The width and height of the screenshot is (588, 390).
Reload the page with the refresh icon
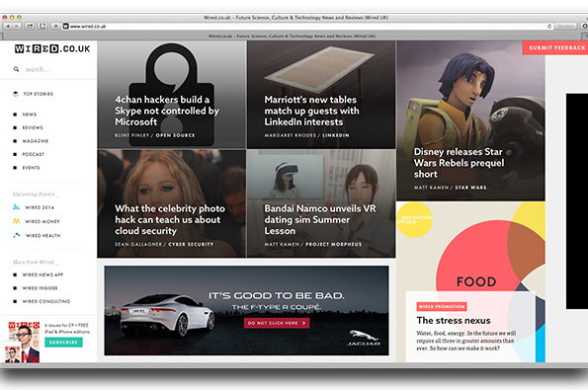pyautogui.click(x=549, y=27)
